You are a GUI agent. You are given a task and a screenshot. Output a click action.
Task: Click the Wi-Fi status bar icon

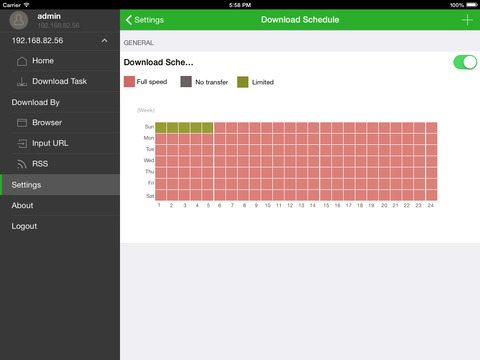point(26,5)
